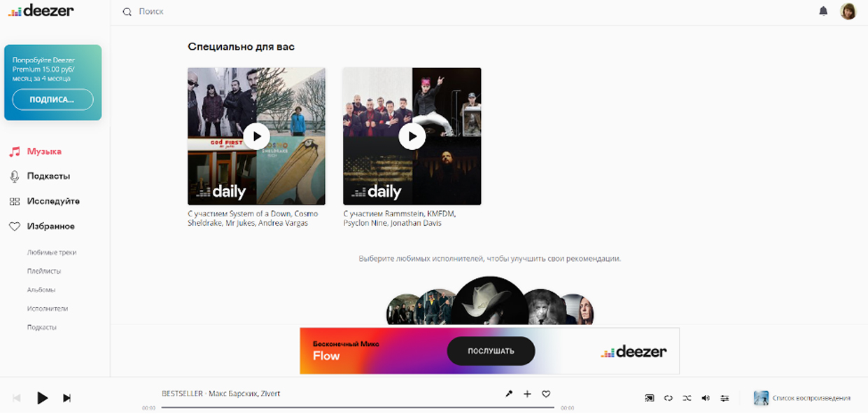Play the System of a Down daily mix
Viewport: 868px width, 414px height.
tap(256, 136)
